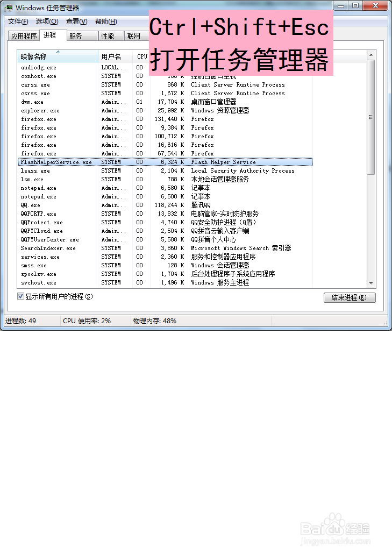392x555 pixels.
Task: Select notepad.exe using 6,580 K
Action: click(x=165, y=188)
